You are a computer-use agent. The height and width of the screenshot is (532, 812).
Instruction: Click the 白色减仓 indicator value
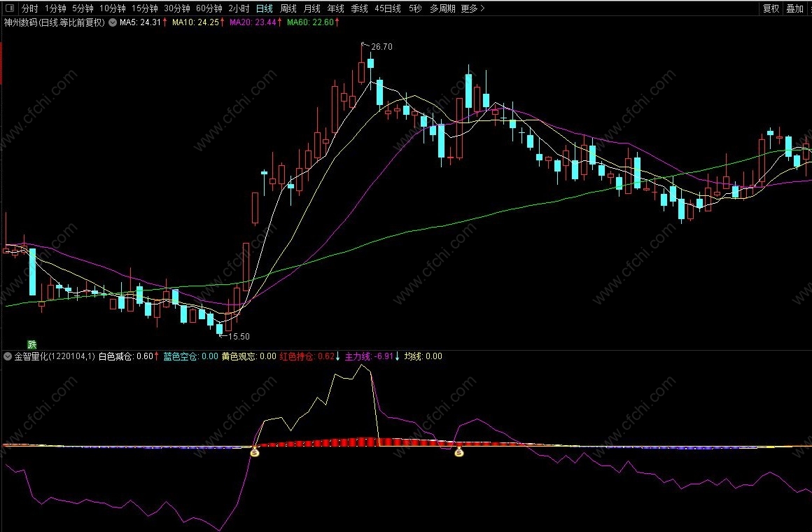pos(128,356)
